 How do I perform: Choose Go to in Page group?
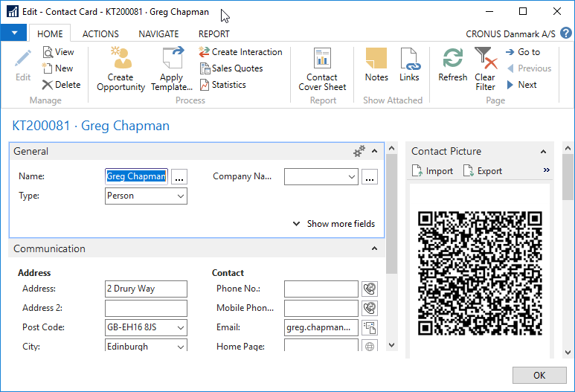(523, 52)
